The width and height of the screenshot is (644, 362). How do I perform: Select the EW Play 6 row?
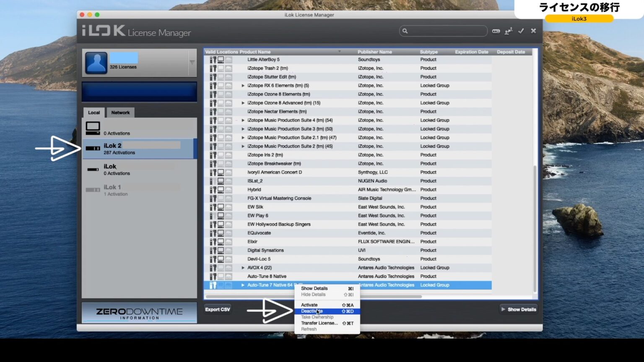pyautogui.click(x=348, y=216)
